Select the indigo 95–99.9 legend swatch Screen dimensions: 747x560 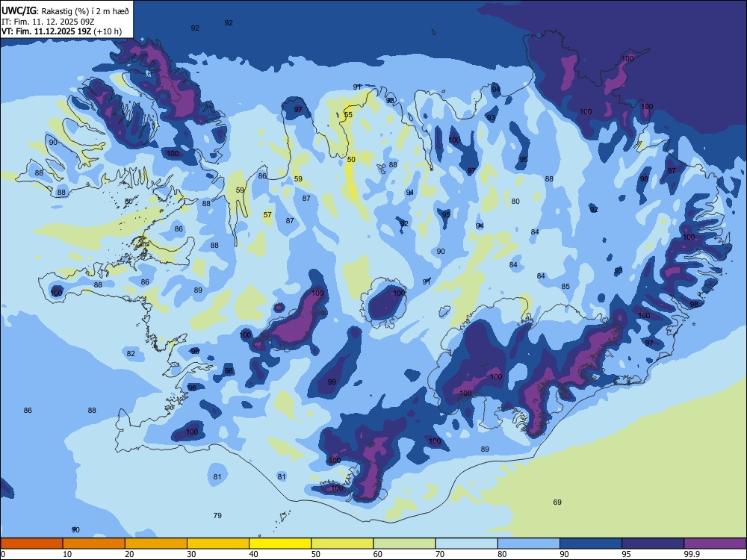653,544
